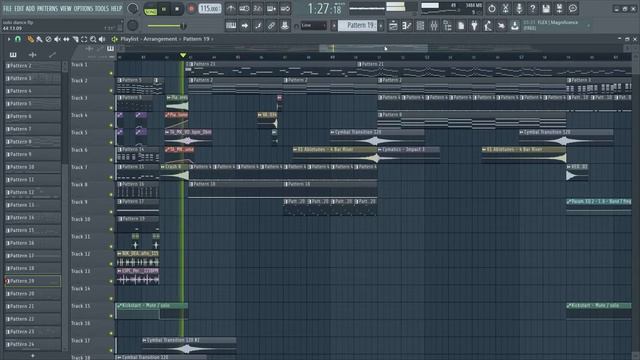Screen dimensions: 640x360
Task: Toggle Song/Pattern mode switch
Action: point(151,9)
